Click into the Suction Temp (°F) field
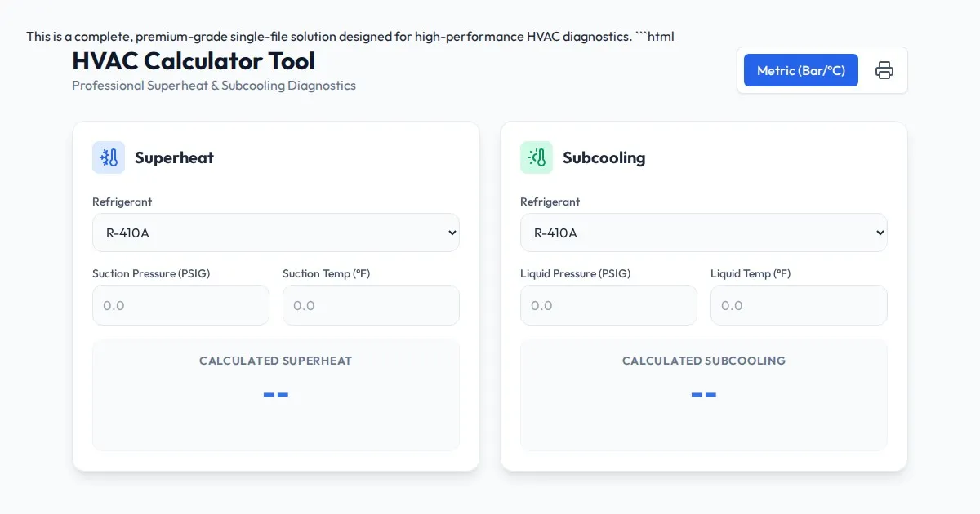 click(x=371, y=305)
